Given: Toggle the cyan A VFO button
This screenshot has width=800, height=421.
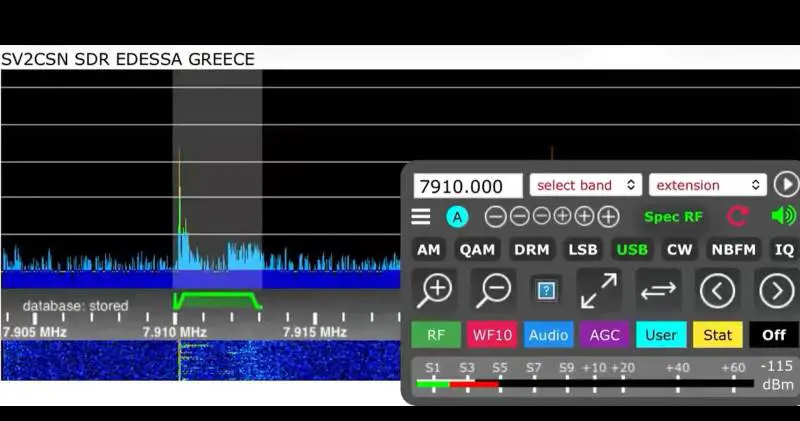Looking at the screenshot, I should (x=457, y=216).
